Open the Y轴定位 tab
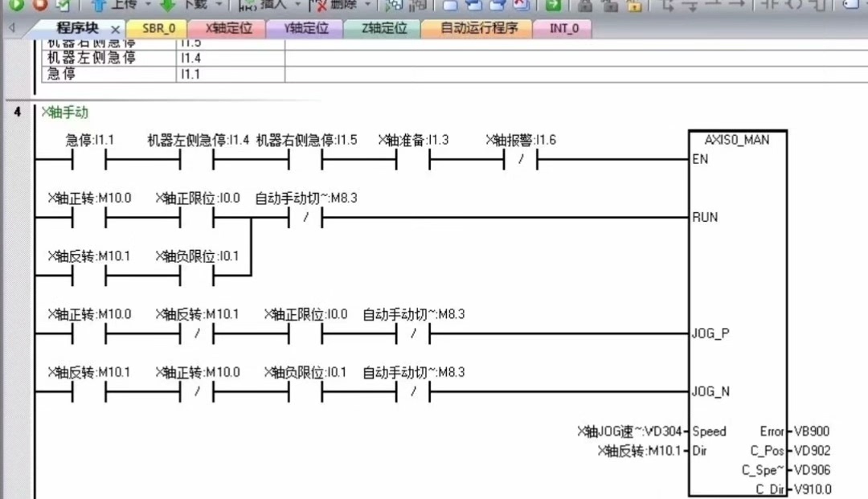Image resolution: width=868 pixels, height=499 pixels. coord(306,28)
